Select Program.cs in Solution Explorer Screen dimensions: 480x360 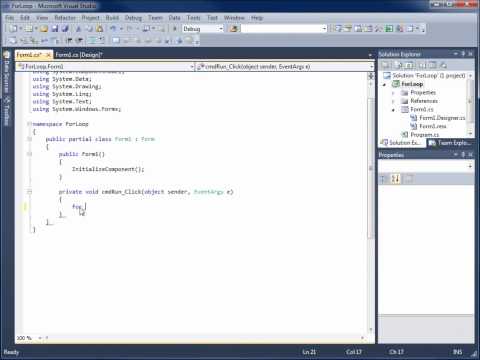pyautogui.click(x=424, y=135)
